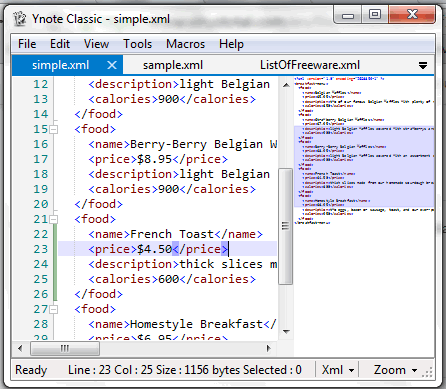This screenshot has height=389, width=446.
Task: Open the Tools menu
Action: pyautogui.click(x=137, y=44)
